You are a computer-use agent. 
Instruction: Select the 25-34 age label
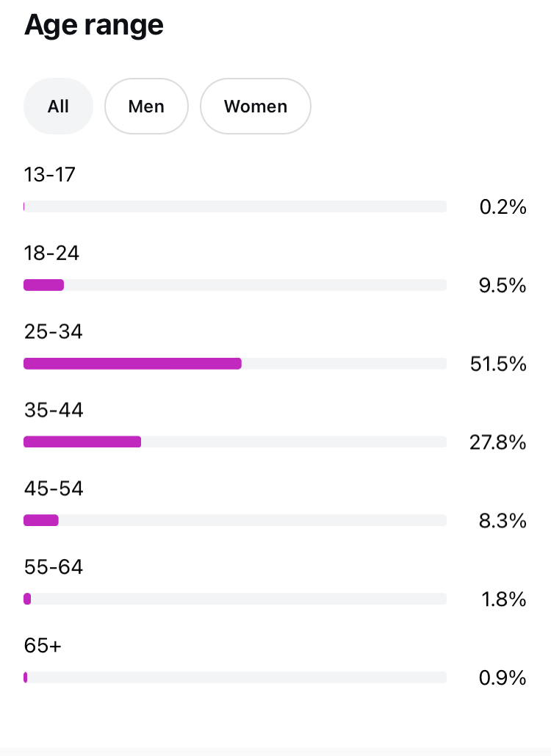click(x=54, y=331)
